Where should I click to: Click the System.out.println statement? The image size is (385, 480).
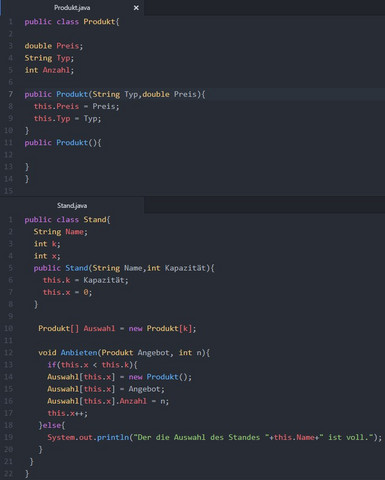(x=214, y=437)
